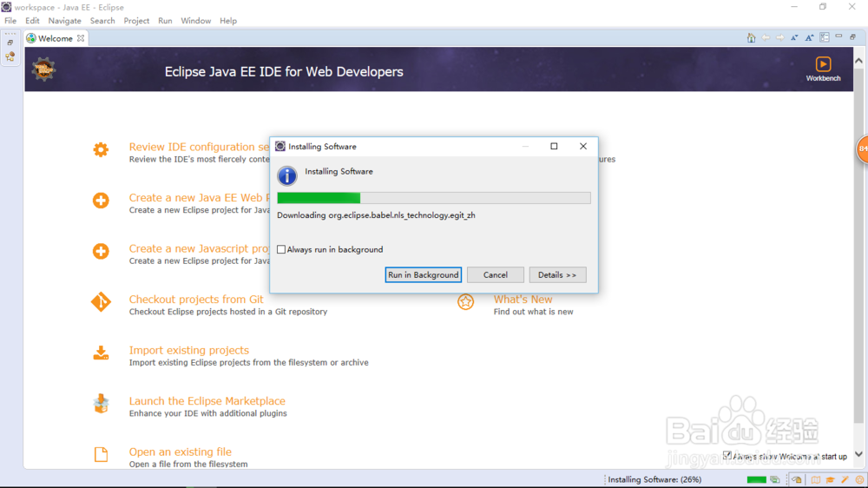Image resolution: width=868 pixels, height=488 pixels.
Task: Open Launch the Eclipse Marketplace link
Action: coord(207,401)
